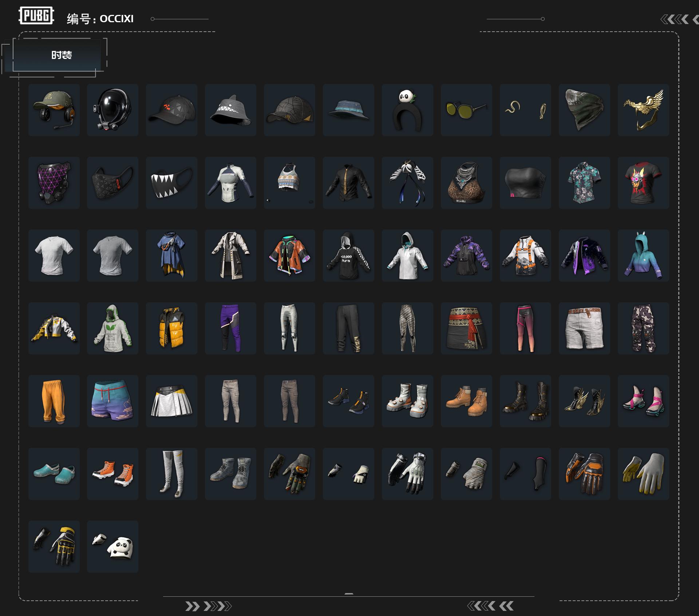Pick the tan work boots

tap(466, 401)
